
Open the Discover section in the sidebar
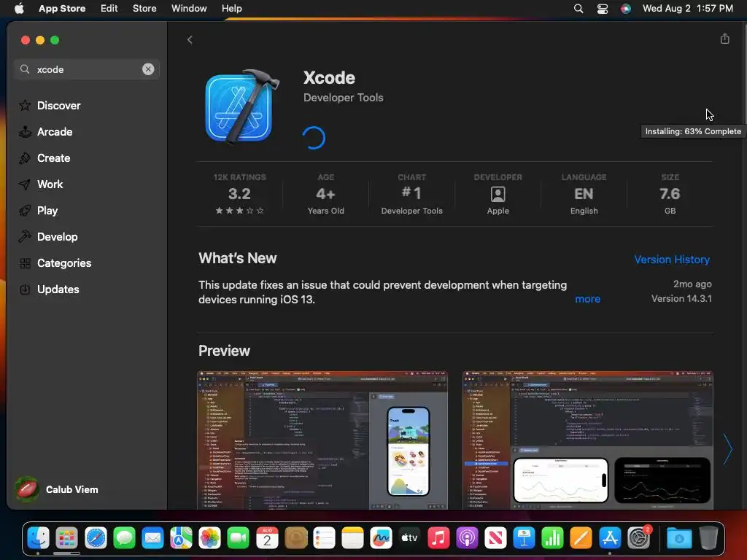coord(50,105)
